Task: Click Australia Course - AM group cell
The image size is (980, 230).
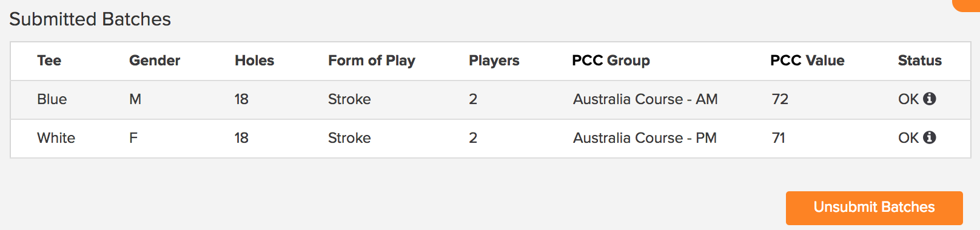Action: coord(645,99)
